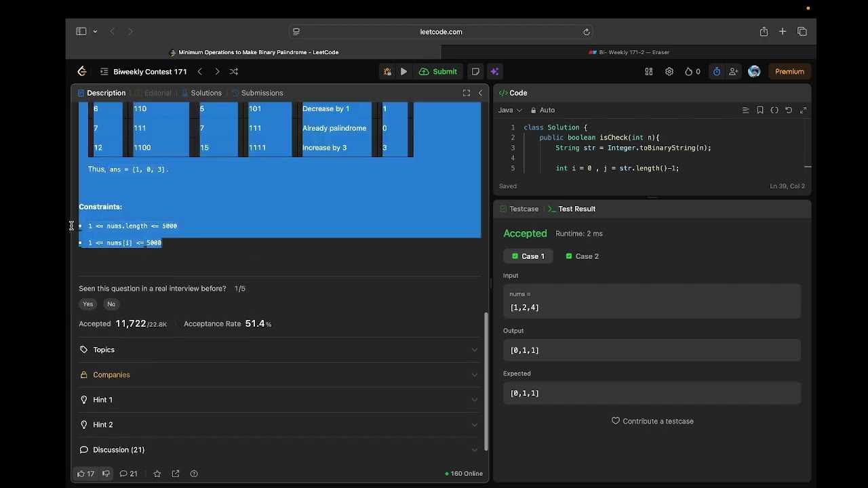Click the Premium button

tap(789, 71)
